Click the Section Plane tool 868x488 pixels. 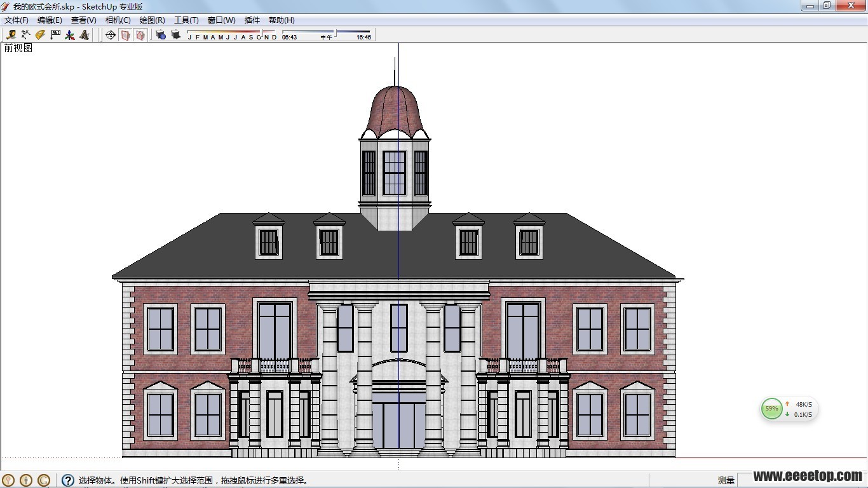click(111, 35)
